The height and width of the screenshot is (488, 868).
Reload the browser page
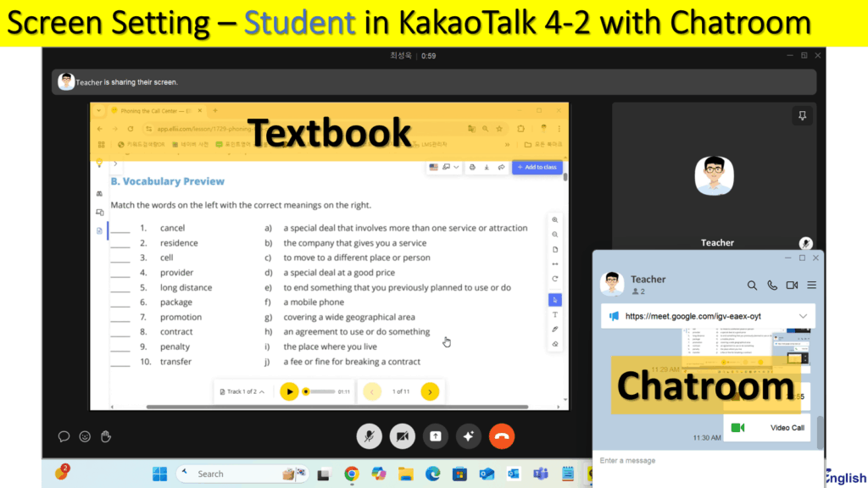[x=131, y=129]
